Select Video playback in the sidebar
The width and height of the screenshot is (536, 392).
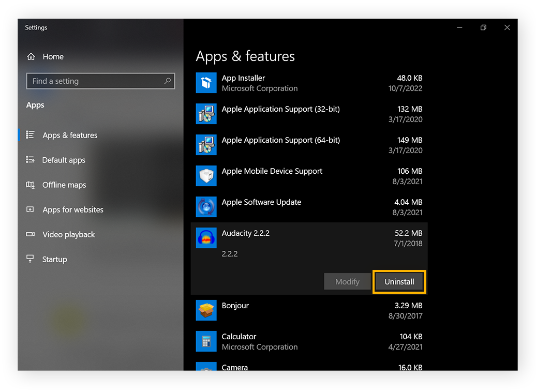(x=68, y=234)
